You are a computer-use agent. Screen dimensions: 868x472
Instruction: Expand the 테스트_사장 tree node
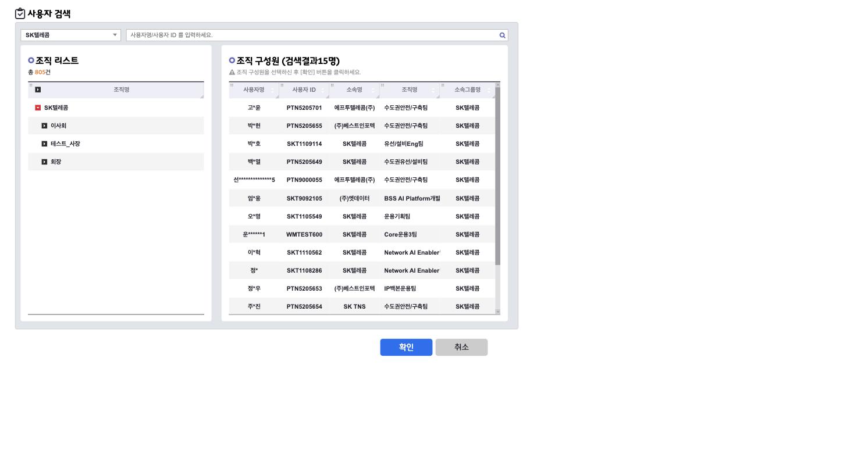coord(44,144)
